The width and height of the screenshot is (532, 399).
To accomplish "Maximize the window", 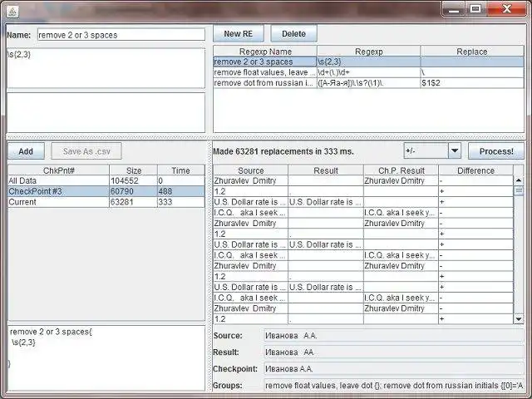I will [475, 9].
